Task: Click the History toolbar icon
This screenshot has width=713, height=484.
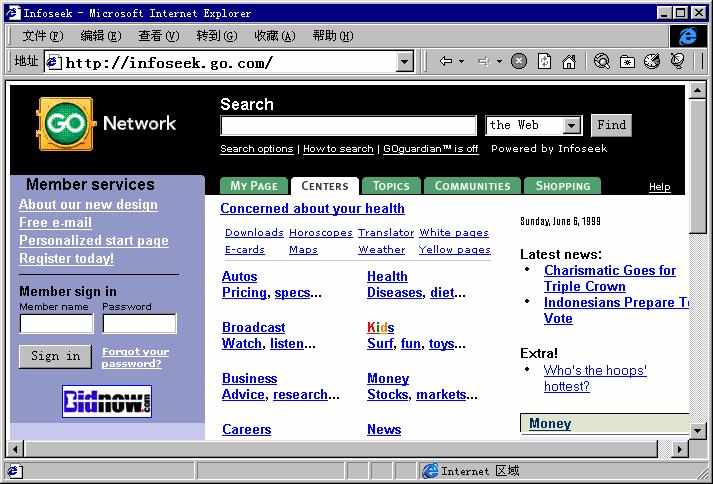Action: click(652, 61)
